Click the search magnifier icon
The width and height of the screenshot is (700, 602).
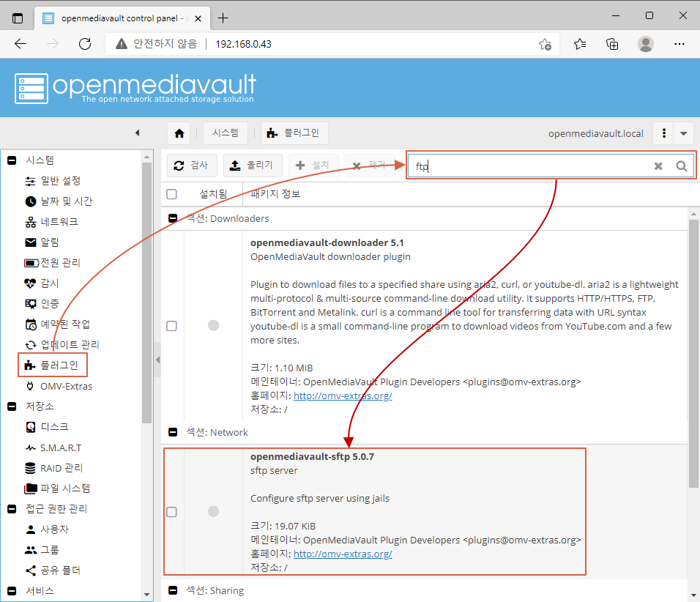[x=681, y=166]
